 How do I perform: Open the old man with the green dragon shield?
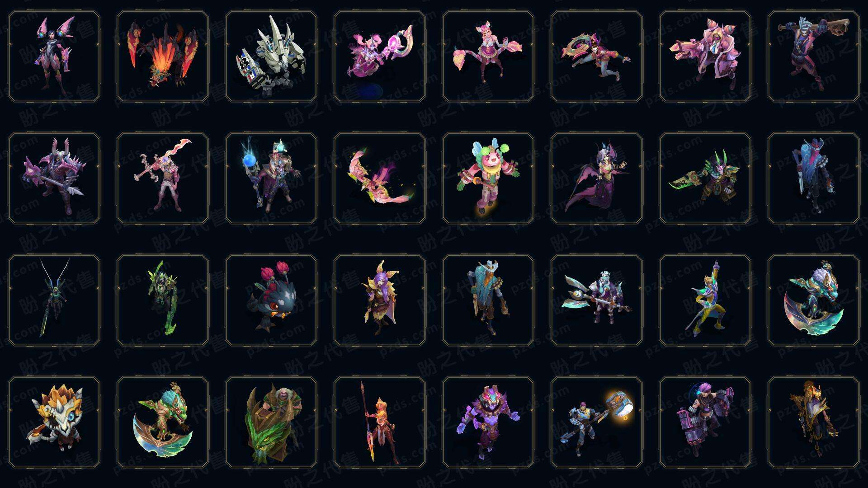coord(271,422)
